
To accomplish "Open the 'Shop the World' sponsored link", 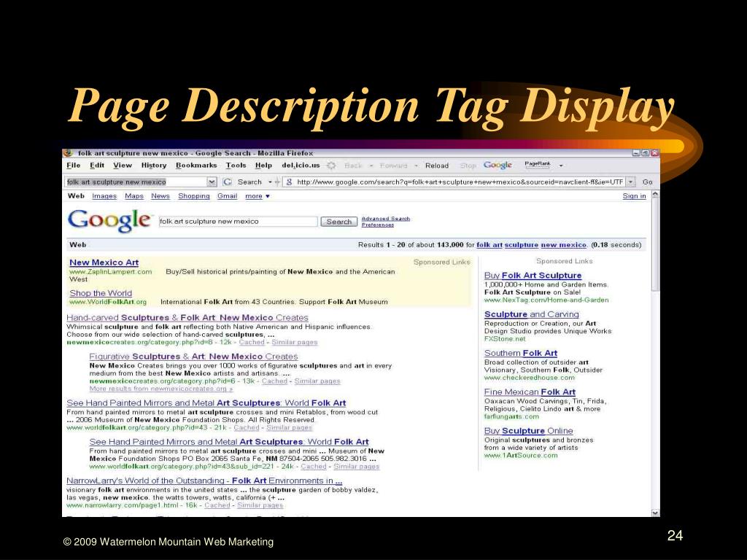I will (x=101, y=293).
